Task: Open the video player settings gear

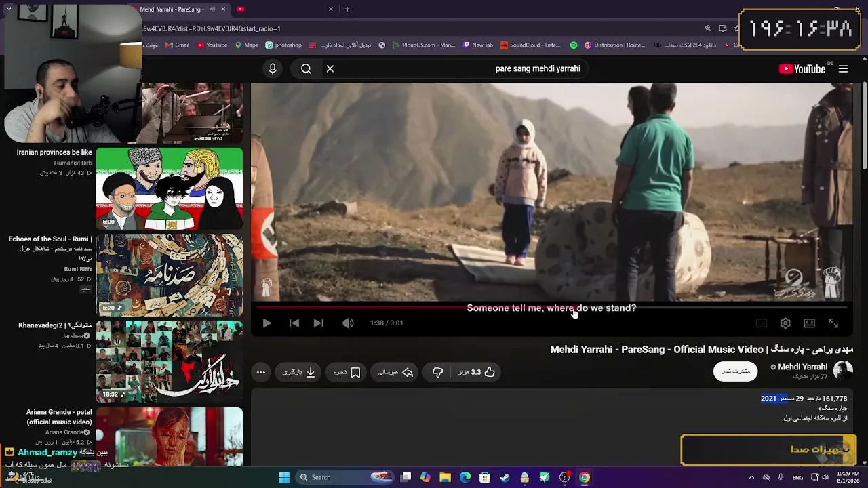Action: (785, 323)
